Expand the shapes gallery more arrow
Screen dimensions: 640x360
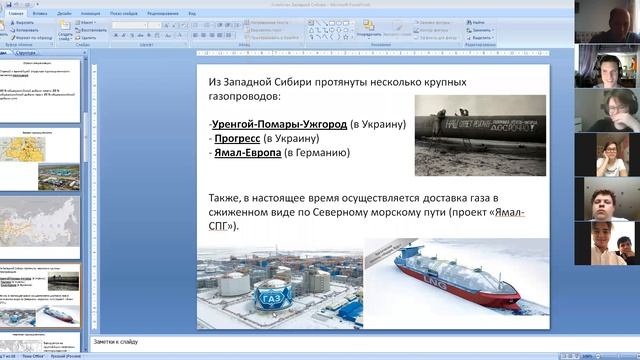pos(352,37)
